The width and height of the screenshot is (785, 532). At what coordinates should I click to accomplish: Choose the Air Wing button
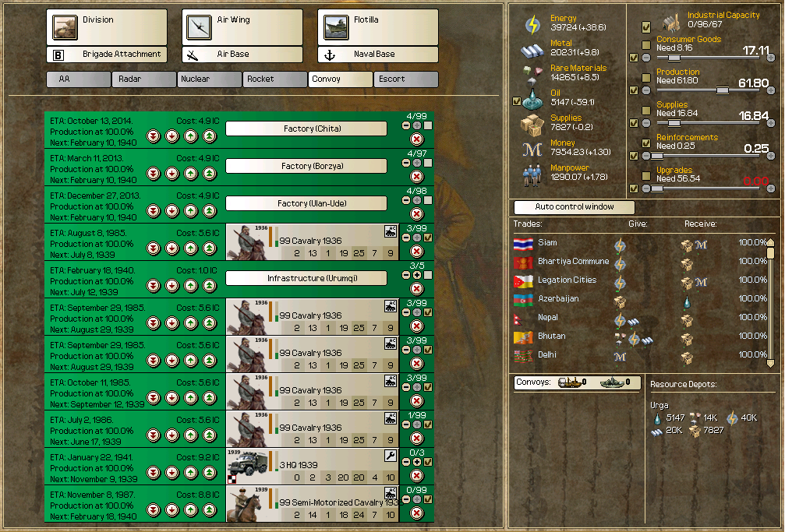242,27
